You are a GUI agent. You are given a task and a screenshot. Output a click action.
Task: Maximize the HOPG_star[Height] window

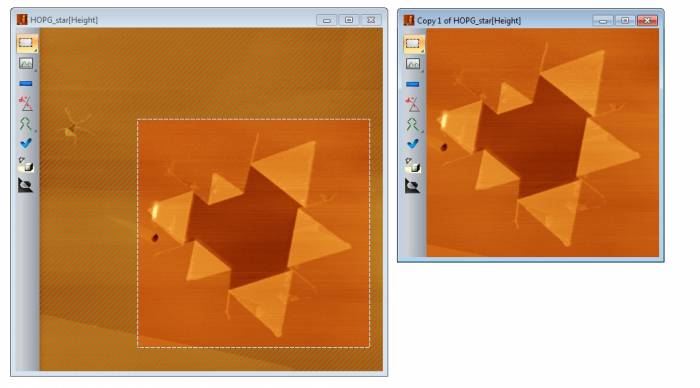(349, 20)
